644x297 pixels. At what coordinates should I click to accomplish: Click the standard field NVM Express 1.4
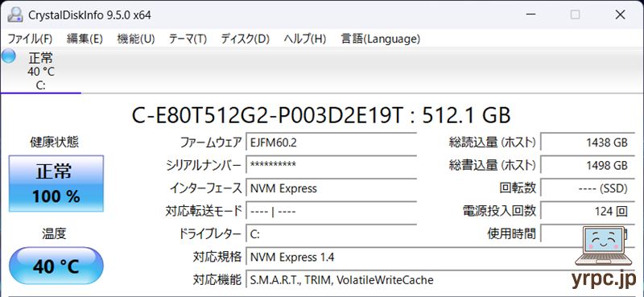tap(440, 257)
